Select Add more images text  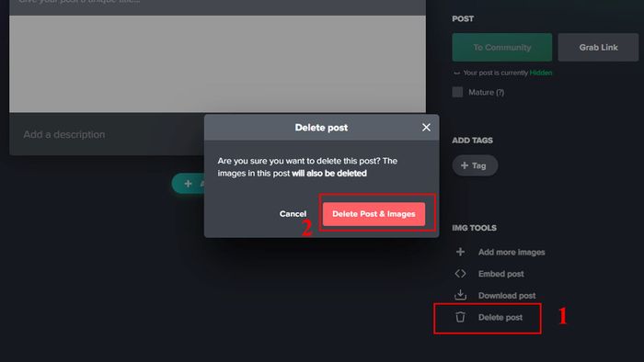[x=512, y=252]
